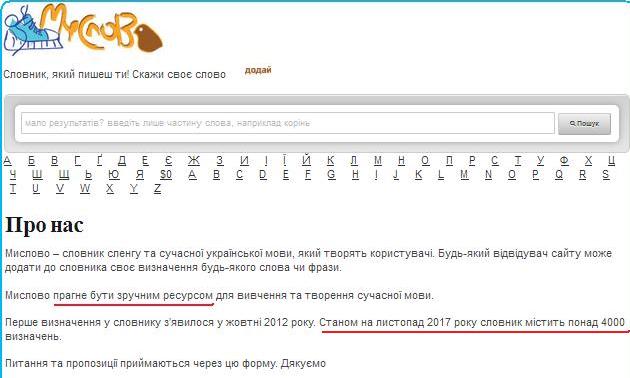Open letter Є word list
The image size is (630, 378).
point(168,161)
